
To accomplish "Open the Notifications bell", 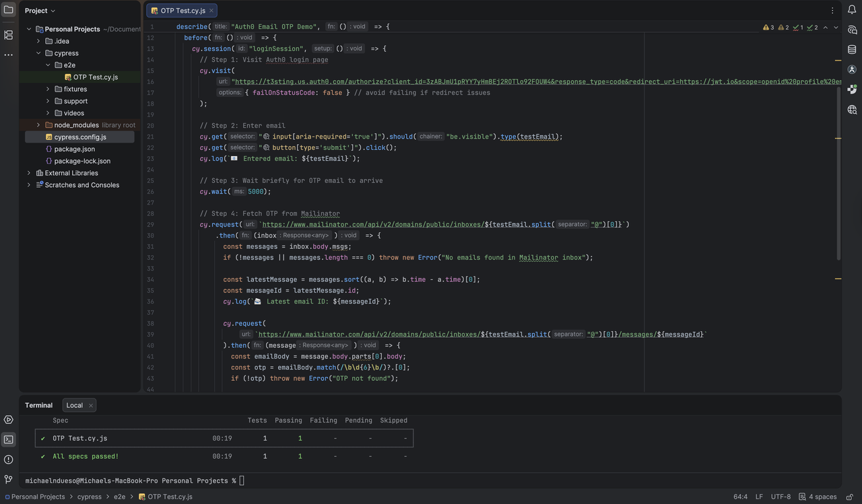I will point(852,9).
